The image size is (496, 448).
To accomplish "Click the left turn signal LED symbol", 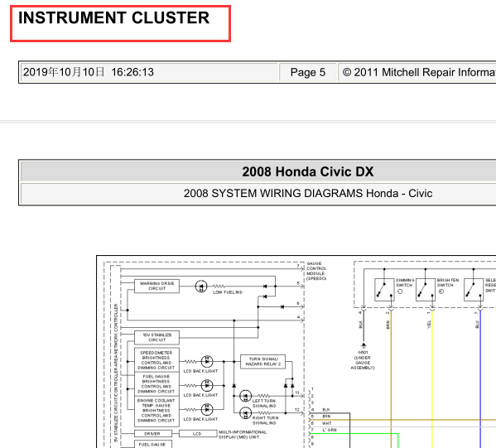I will [245, 396].
